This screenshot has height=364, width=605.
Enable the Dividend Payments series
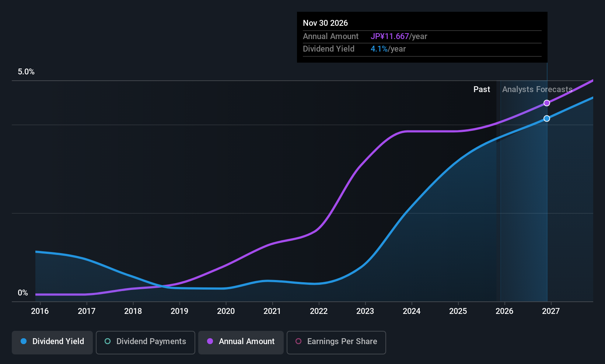[145, 342]
